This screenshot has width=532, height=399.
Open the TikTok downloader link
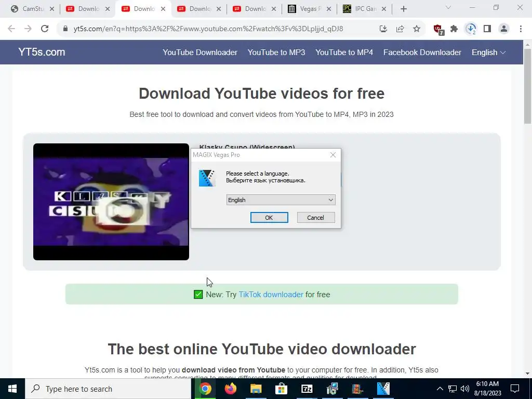click(271, 295)
